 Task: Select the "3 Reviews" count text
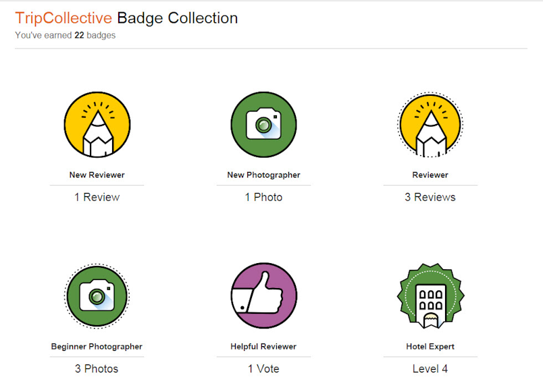click(x=430, y=197)
